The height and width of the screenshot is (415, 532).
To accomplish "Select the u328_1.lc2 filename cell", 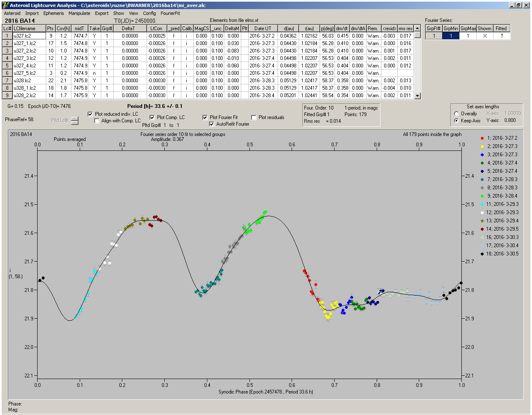I will 29,88.
